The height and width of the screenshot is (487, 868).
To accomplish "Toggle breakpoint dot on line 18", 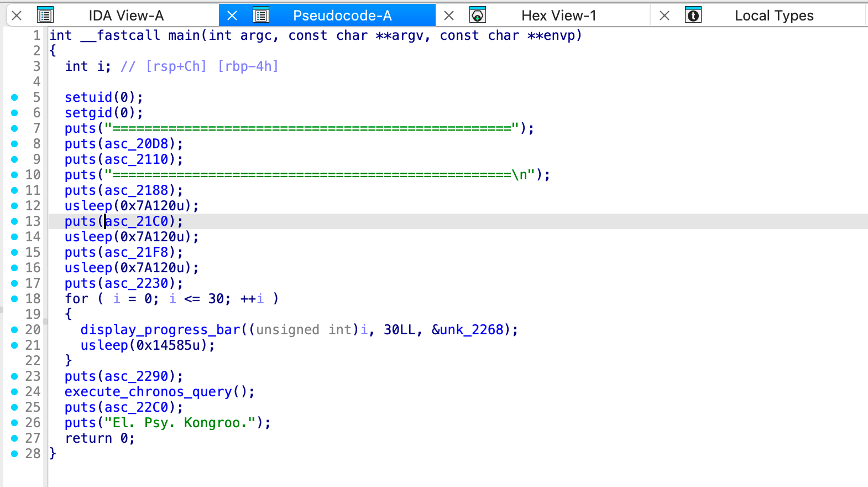I will [15, 299].
